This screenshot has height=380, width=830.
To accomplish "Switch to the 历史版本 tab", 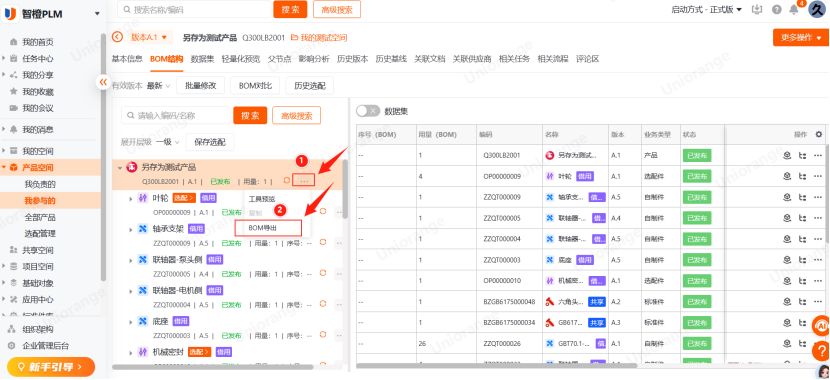I will pos(352,59).
